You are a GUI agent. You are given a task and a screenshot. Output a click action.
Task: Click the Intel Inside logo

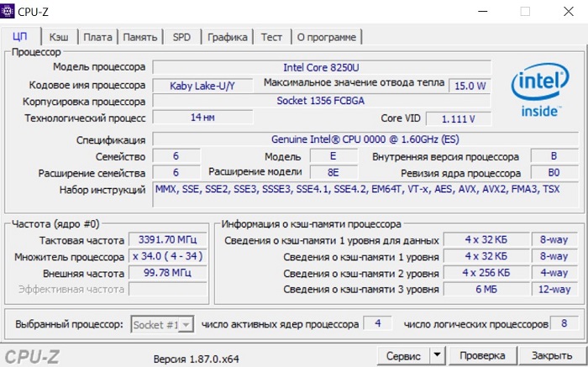539,90
